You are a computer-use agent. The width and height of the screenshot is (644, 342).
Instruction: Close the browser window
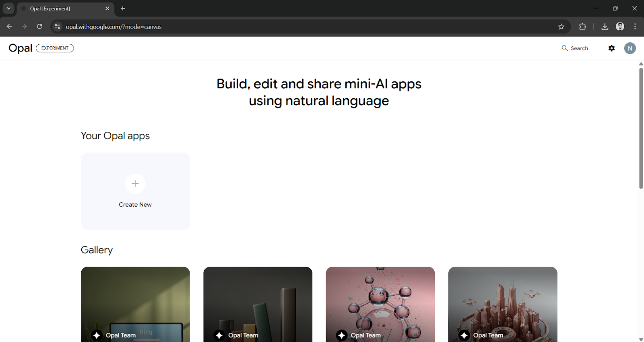coord(634,8)
